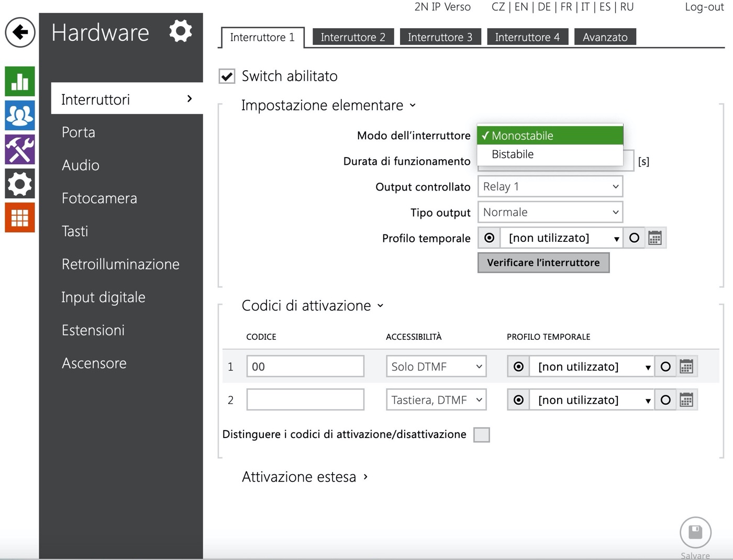Open the Tipo output Normale dropdown
Viewport: 733px width, 560px height.
click(x=550, y=212)
